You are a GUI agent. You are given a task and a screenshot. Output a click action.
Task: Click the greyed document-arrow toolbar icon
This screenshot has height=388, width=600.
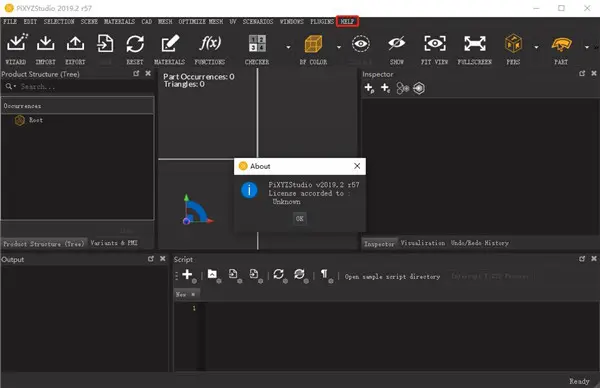tap(105, 43)
